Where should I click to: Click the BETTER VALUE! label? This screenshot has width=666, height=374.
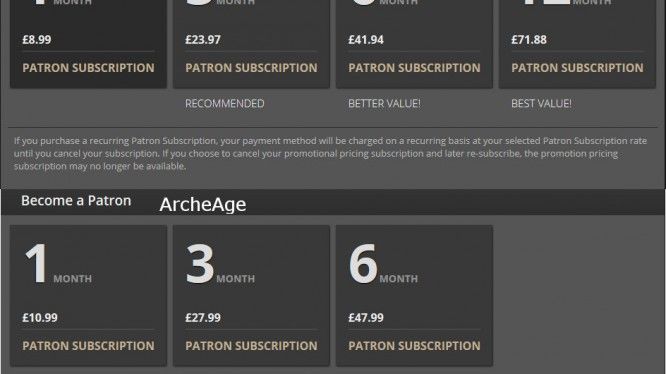(384, 104)
